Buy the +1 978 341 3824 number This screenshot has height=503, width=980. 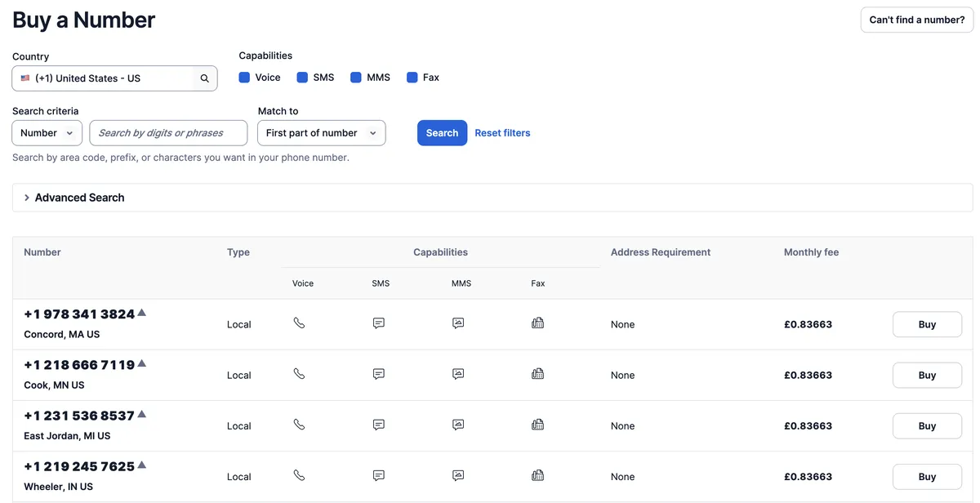(x=927, y=324)
